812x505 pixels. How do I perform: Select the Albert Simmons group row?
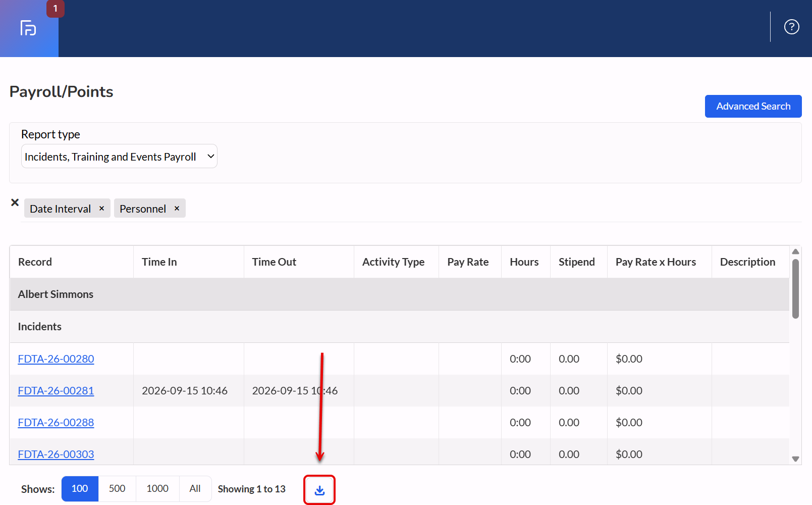click(400, 294)
